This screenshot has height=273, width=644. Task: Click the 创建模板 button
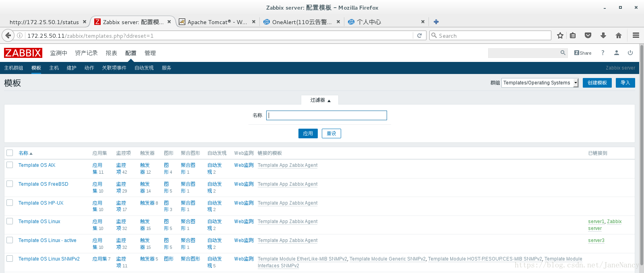click(597, 83)
